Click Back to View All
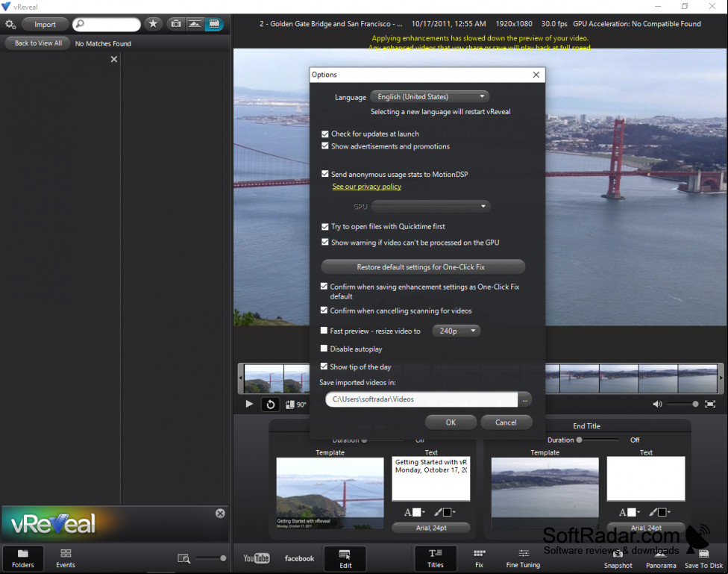 coord(38,43)
